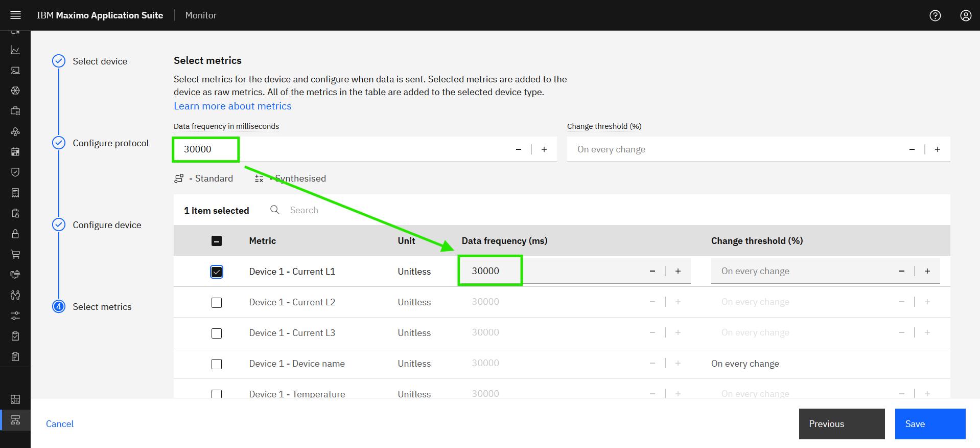Click the search magnifier icon in table toolbar

275,210
